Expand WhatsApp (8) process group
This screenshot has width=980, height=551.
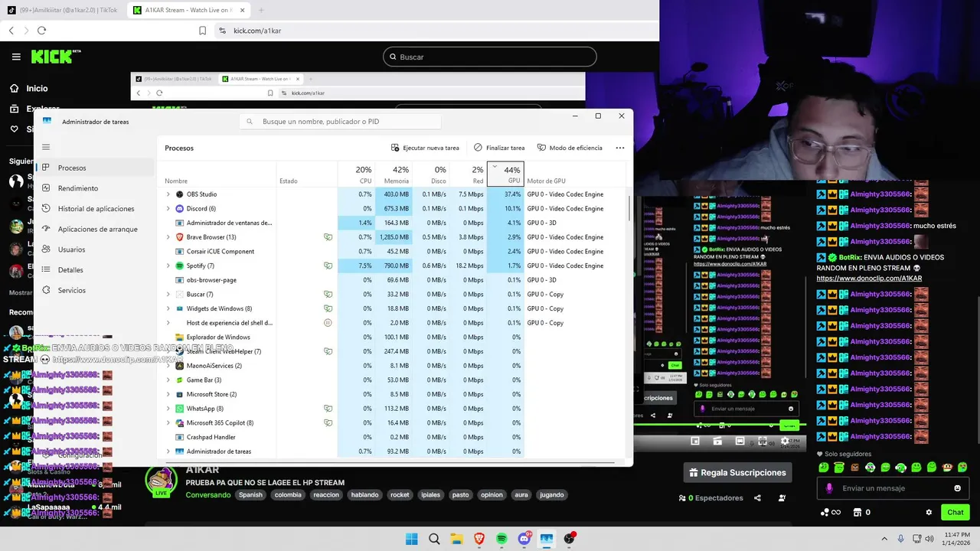click(x=168, y=409)
